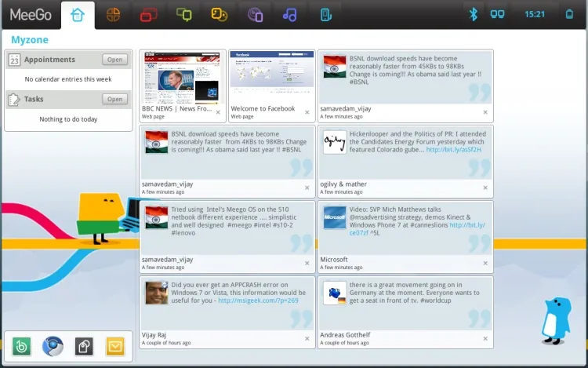Image resolution: width=588 pixels, height=368 pixels.
Task: Click the Tasks notepad icon
Action: [x=14, y=100]
